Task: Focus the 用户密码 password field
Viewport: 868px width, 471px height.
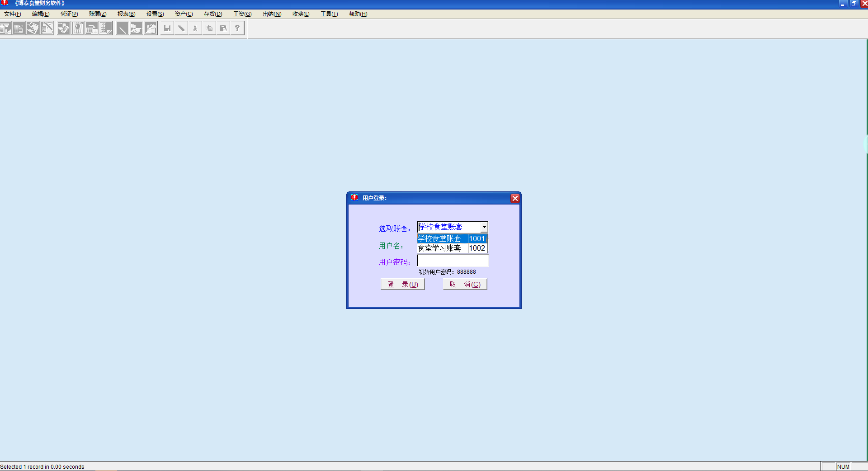Action: pos(453,261)
